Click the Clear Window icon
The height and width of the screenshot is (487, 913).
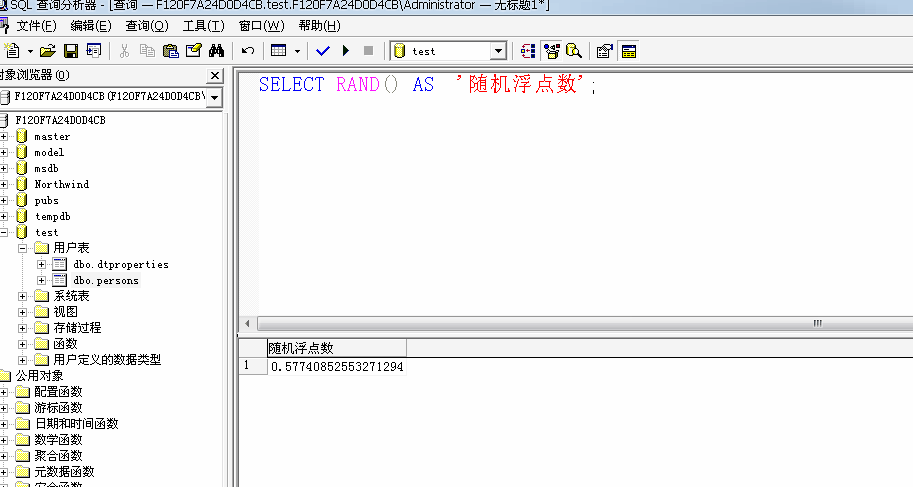click(193, 51)
